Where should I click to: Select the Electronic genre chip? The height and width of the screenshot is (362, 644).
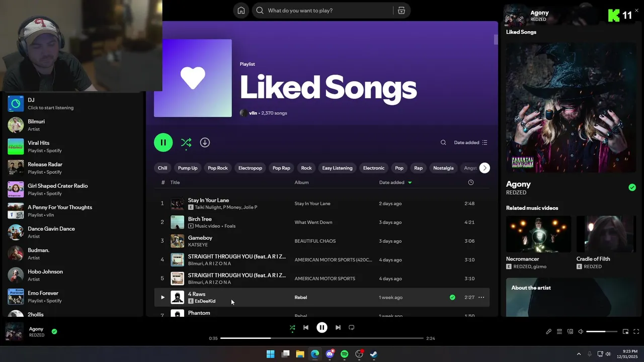click(x=374, y=168)
